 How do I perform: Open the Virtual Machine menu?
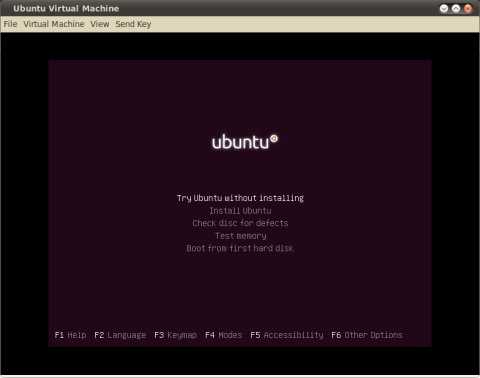pyautogui.click(x=54, y=24)
